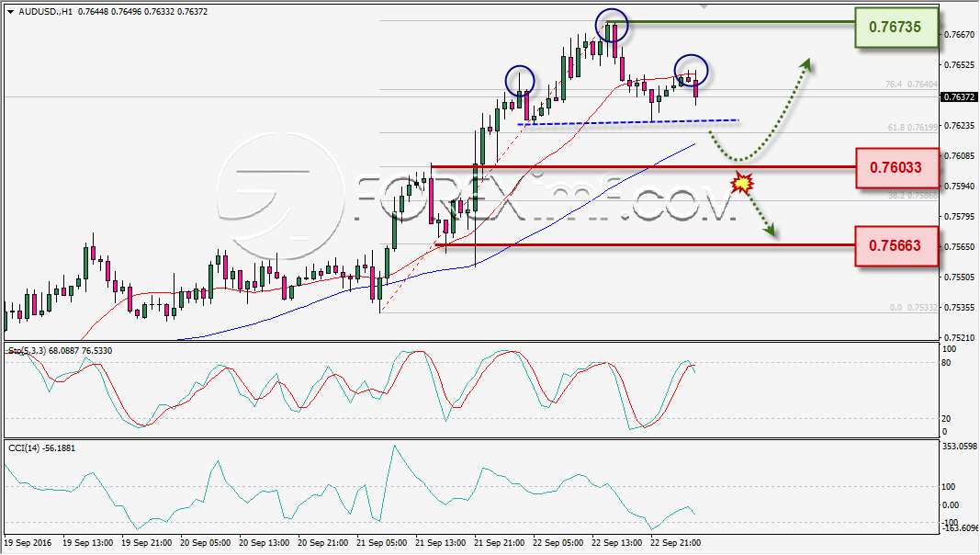Click the 20 Sep 21:00 time label
This screenshot has width=980, height=555.
(x=323, y=543)
